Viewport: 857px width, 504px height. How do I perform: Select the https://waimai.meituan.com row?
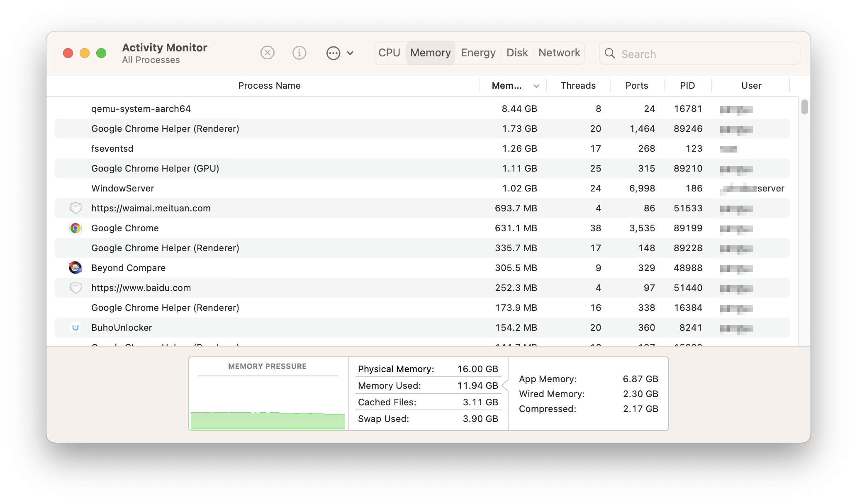pyautogui.click(x=422, y=208)
